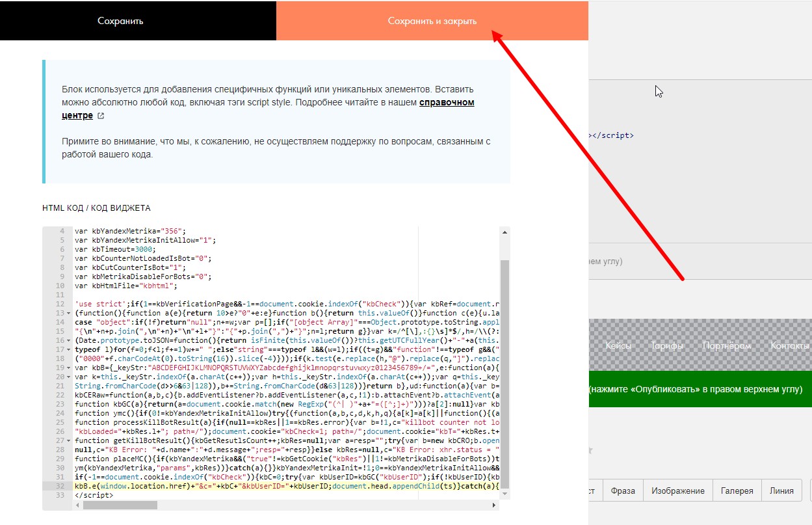The image size is (812, 525).
Task: Select the Фраза block button
Action: [623, 491]
